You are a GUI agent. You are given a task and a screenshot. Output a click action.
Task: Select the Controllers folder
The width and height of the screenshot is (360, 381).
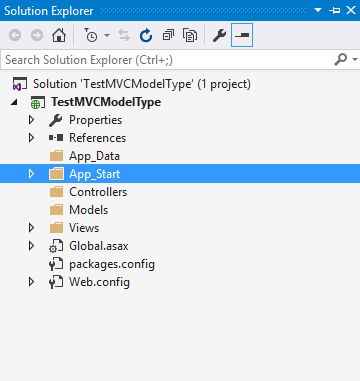[98, 192]
